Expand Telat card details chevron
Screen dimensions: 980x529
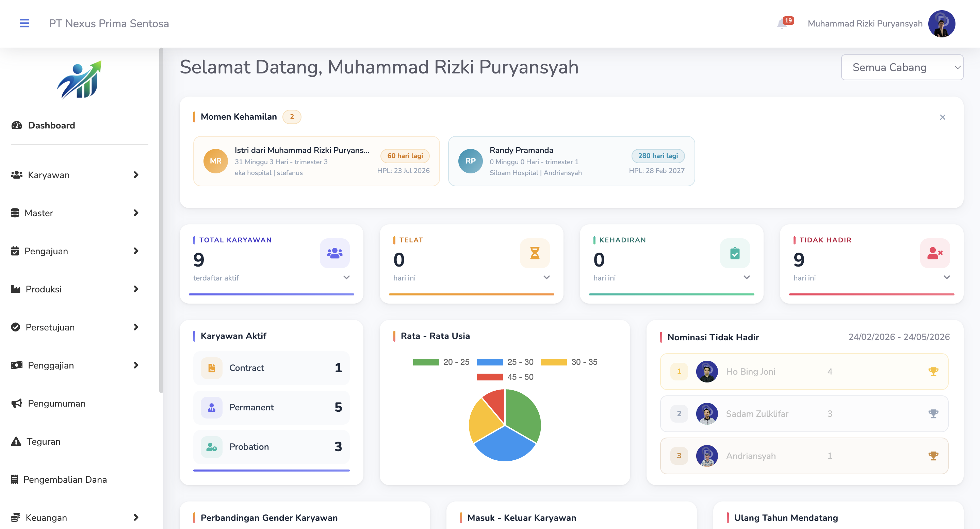coord(546,277)
